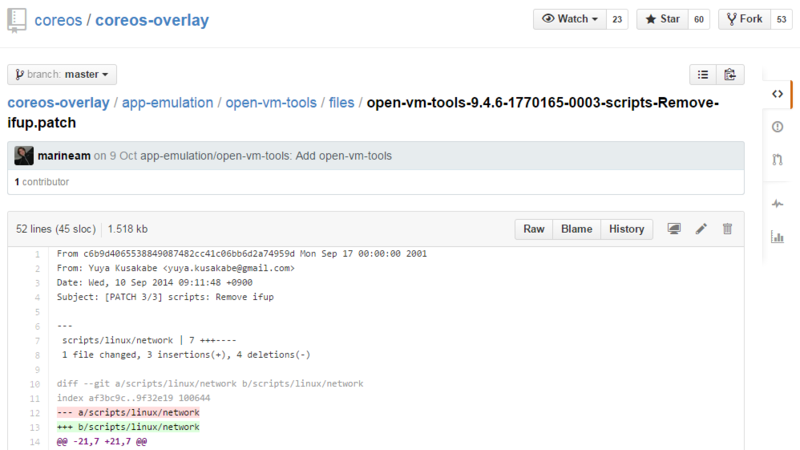The height and width of the screenshot is (450, 800).
Task: Select line number 12
Action: pos(35,413)
